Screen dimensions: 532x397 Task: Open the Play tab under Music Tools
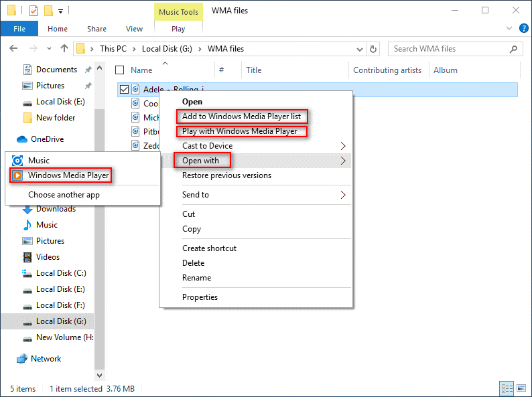pyautogui.click(x=178, y=29)
